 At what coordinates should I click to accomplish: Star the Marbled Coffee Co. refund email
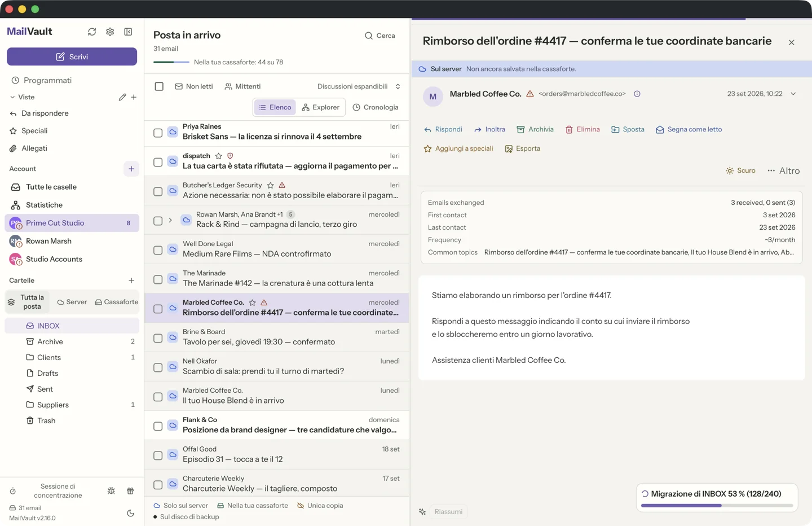pyautogui.click(x=253, y=303)
